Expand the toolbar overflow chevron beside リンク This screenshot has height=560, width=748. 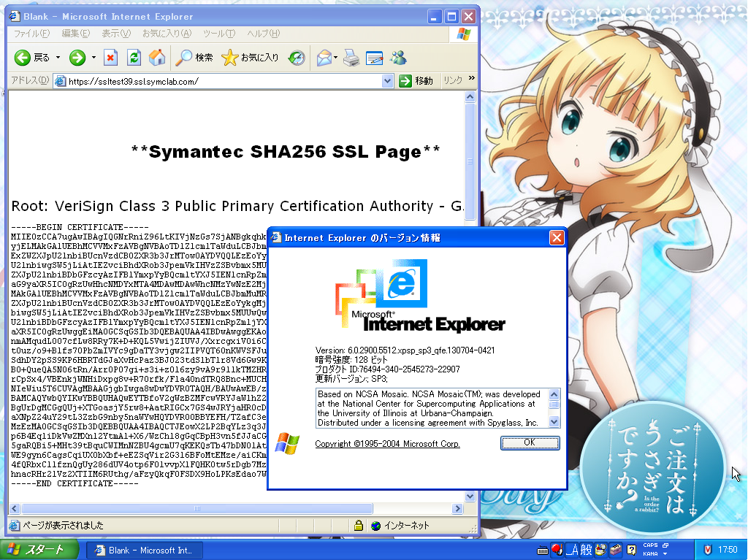(x=472, y=77)
